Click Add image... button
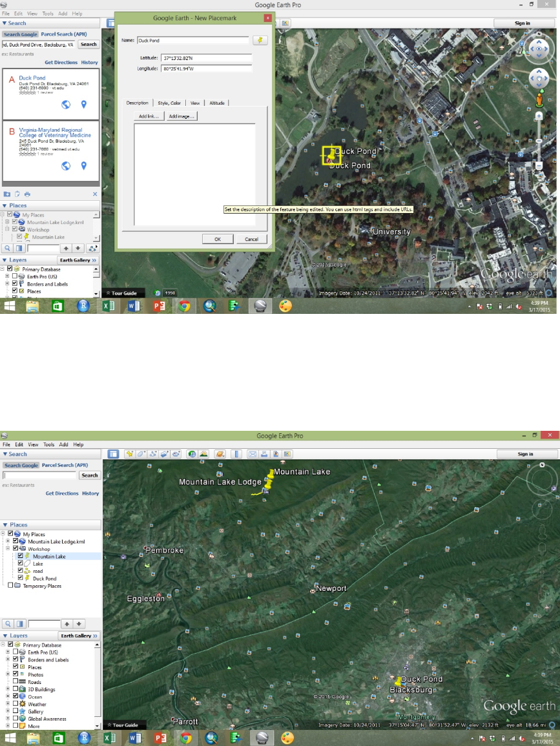560x746 pixels. point(181,116)
